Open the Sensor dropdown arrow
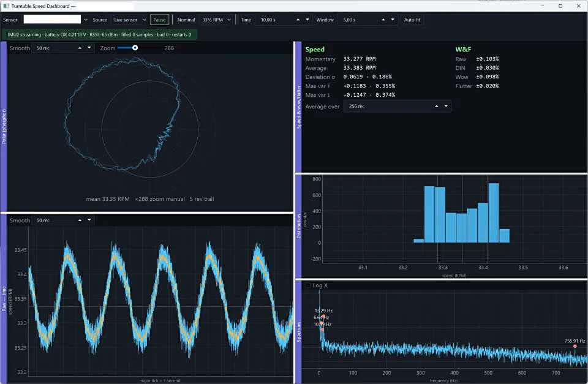 86,20
